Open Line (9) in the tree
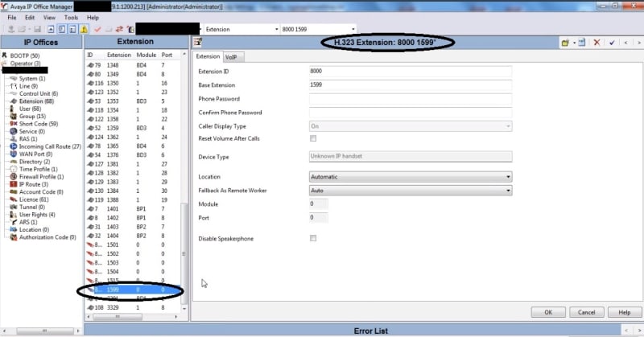 28,86
